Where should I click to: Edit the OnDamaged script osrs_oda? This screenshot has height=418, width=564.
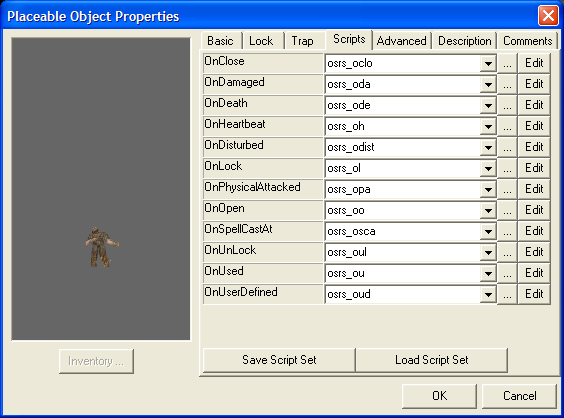534,84
